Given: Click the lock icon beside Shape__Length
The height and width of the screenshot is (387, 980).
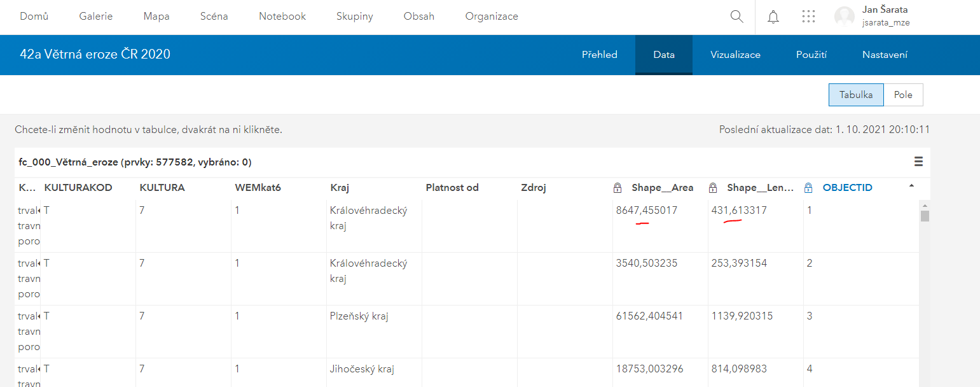Looking at the screenshot, I should 713,188.
